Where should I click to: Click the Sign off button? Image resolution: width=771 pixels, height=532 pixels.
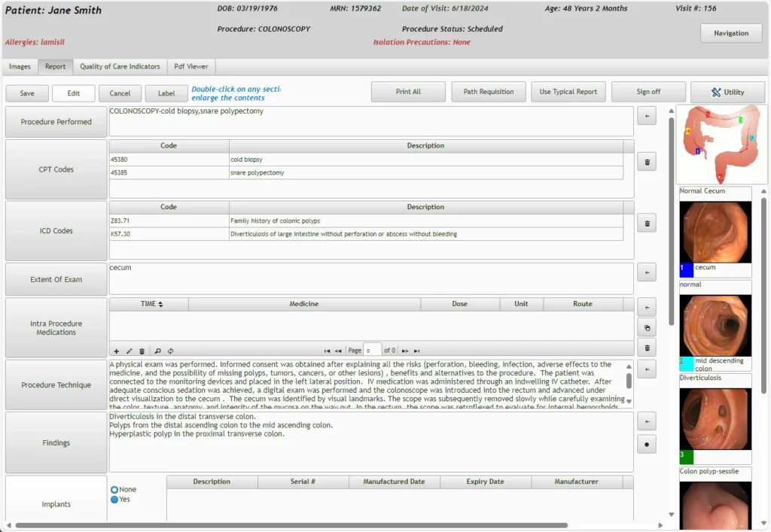(x=648, y=91)
